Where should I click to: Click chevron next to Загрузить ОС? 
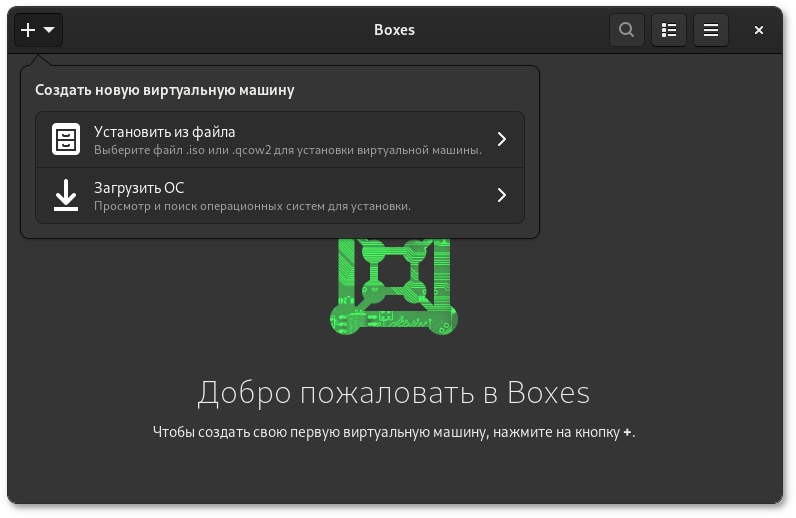502,195
